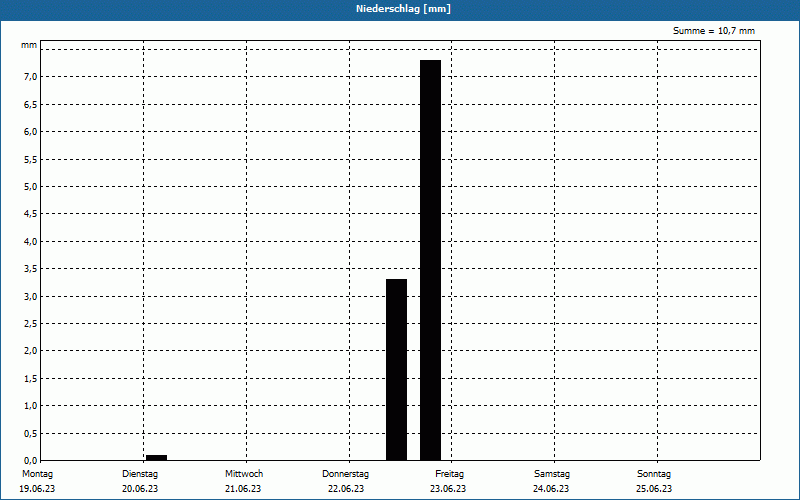Click the 0,5 y-axis value
Screen dimensions: 800x500
[x=31, y=434]
